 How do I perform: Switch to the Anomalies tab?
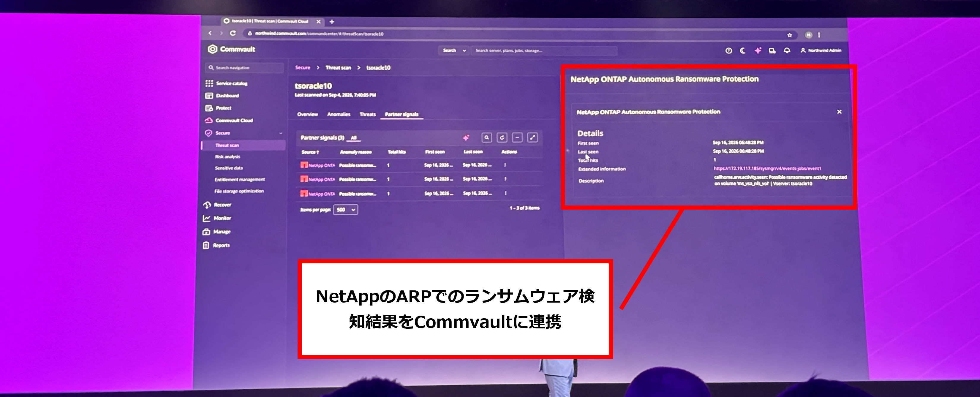[x=339, y=114]
